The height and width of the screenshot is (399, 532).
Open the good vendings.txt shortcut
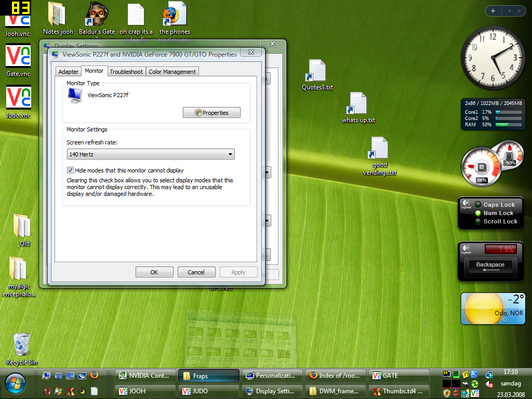click(x=379, y=156)
